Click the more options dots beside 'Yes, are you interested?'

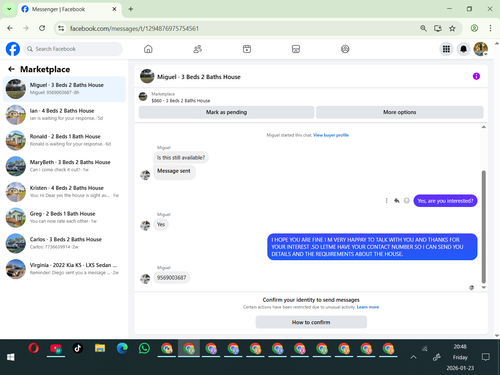pyautogui.click(x=386, y=201)
